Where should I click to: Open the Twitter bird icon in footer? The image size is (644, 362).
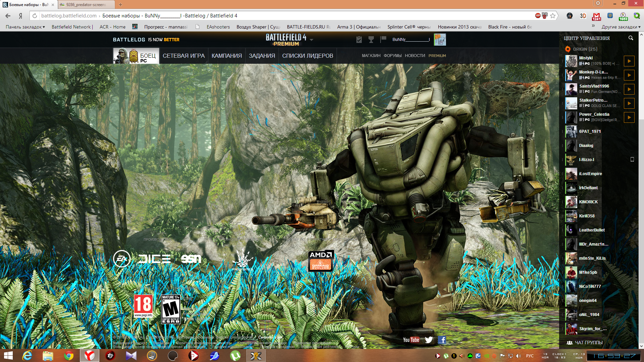tap(429, 340)
